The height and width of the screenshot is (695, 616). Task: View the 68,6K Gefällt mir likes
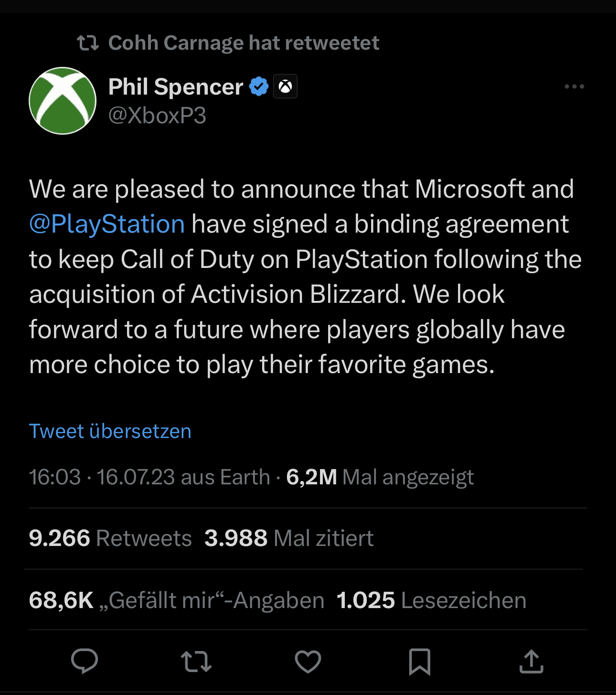point(177,600)
